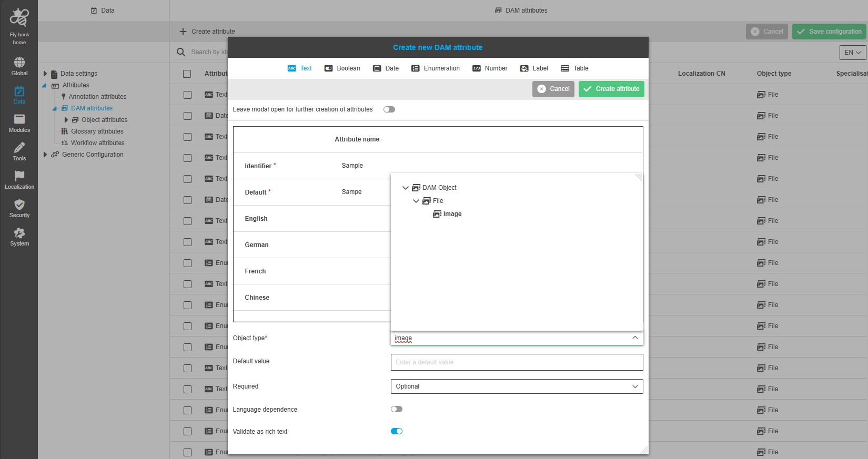Viewport: 868px width, 459px height.
Task: Enable leave modal open toggle
Action: 389,109
